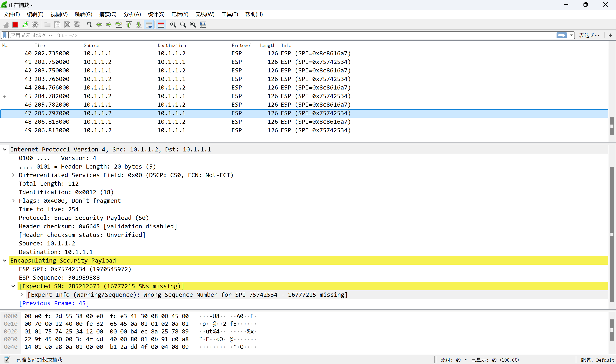616x364 pixels.
Task: Collapse the Internet Protocol Version 4 section
Action: pos(5,149)
